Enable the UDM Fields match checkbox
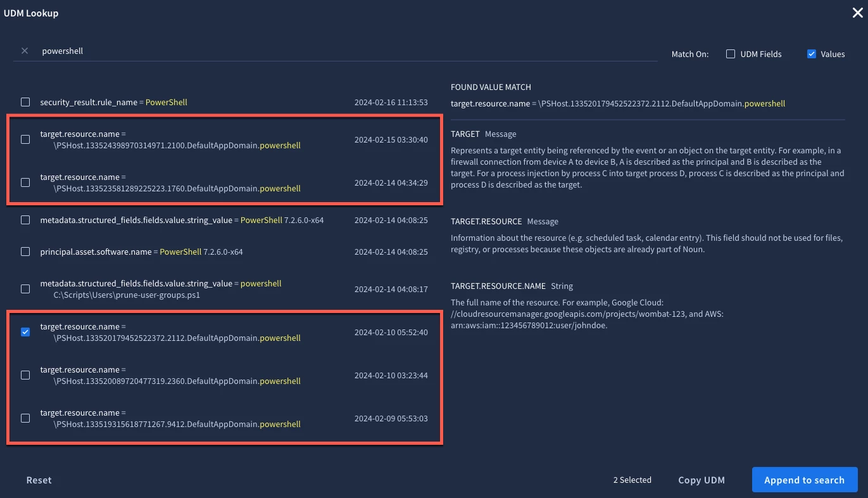 click(x=731, y=54)
